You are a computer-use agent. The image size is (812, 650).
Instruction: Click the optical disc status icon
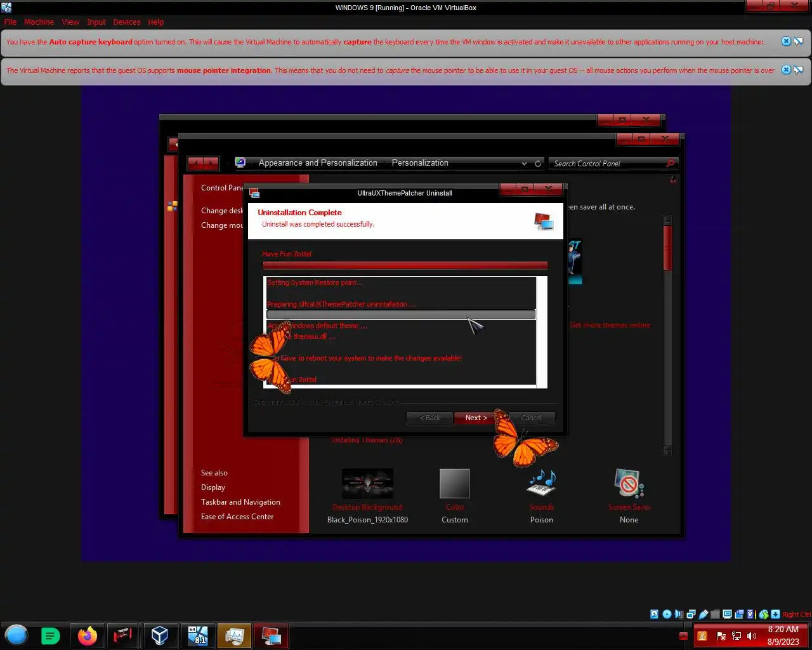tap(667, 614)
